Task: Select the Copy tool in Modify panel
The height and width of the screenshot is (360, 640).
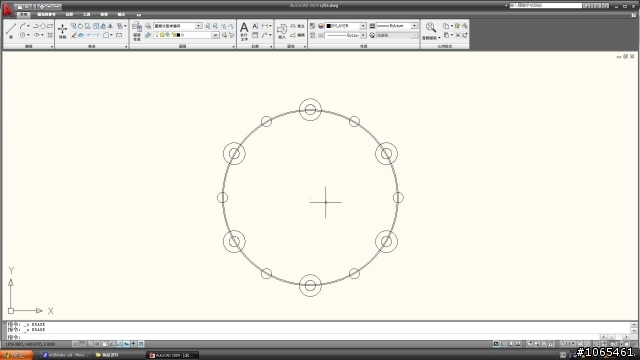Action: [x=73, y=26]
